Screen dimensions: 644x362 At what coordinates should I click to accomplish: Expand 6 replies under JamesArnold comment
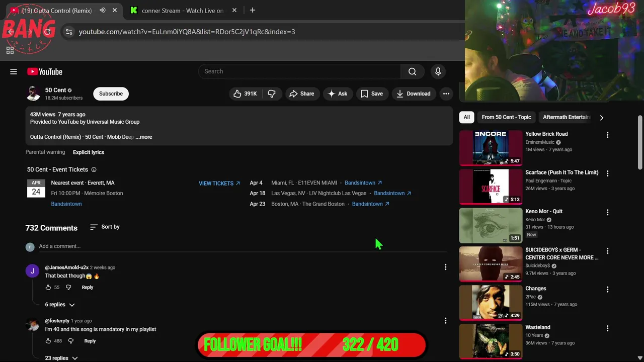(60, 305)
